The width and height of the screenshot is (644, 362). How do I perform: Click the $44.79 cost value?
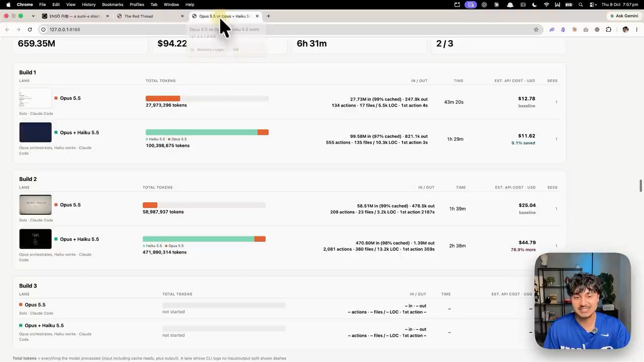pos(527,242)
